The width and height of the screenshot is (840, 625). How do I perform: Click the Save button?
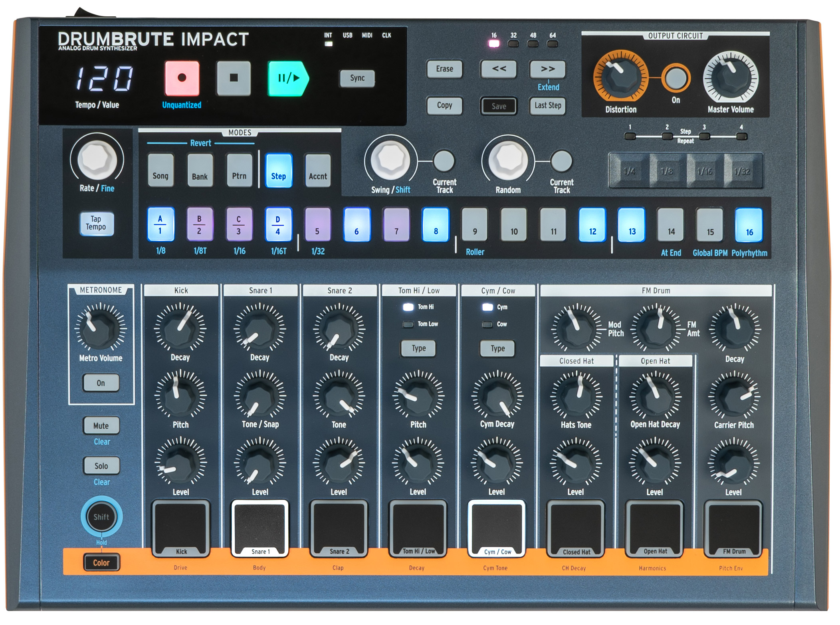[x=499, y=106]
